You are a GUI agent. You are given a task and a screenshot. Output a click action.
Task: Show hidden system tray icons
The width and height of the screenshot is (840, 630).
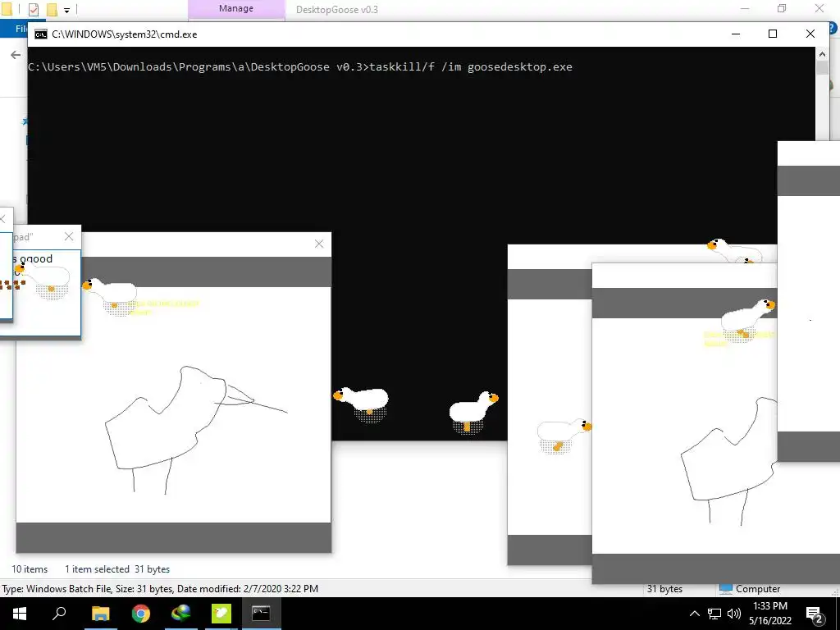click(694, 614)
